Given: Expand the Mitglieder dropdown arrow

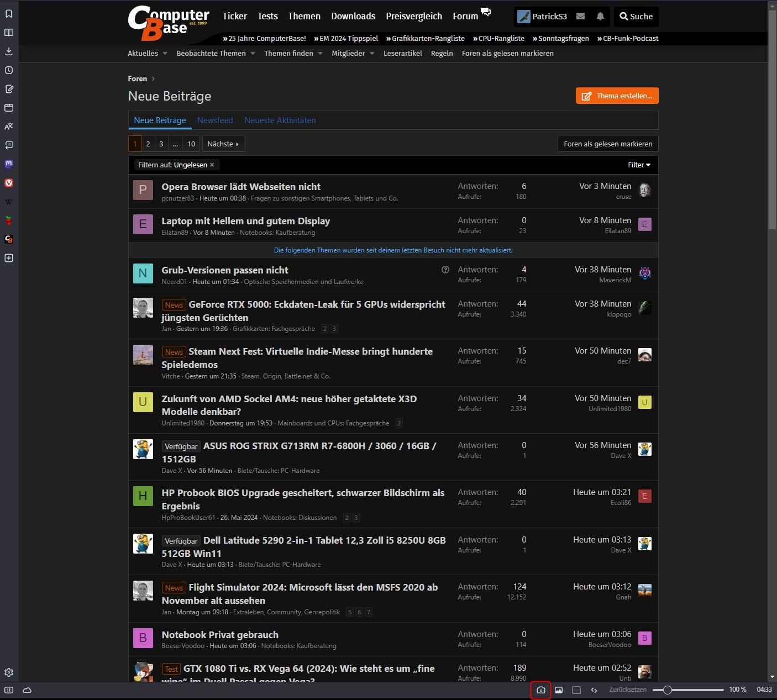Looking at the screenshot, I should click(x=372, y=54).
